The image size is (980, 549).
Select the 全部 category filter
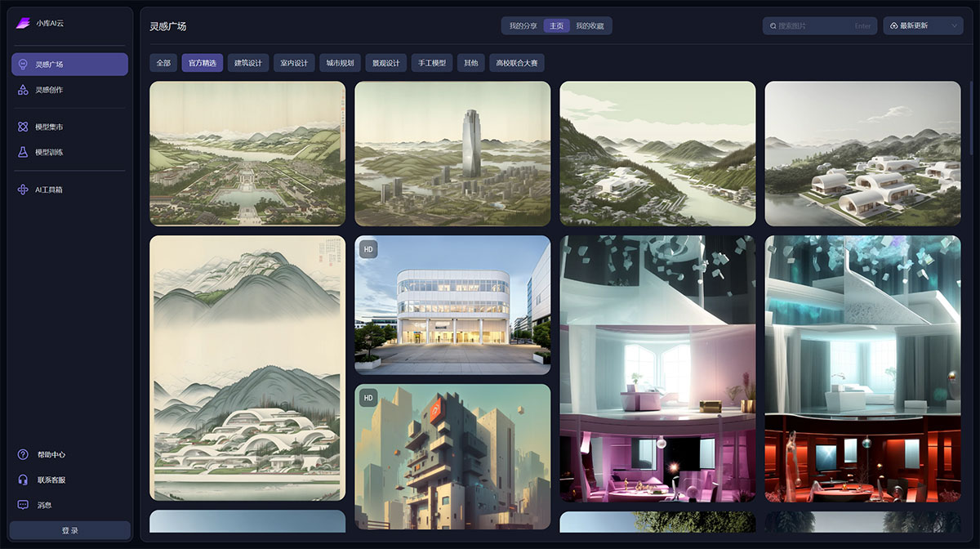163,63
